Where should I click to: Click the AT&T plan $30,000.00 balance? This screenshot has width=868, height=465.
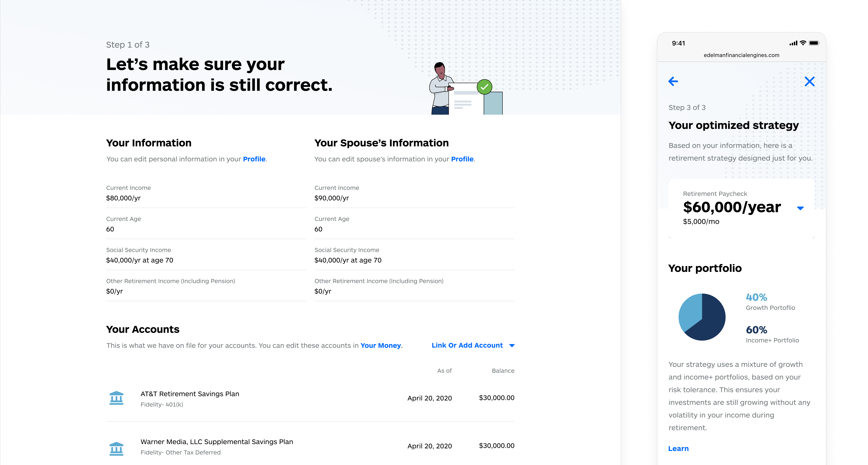coord(496,398)
